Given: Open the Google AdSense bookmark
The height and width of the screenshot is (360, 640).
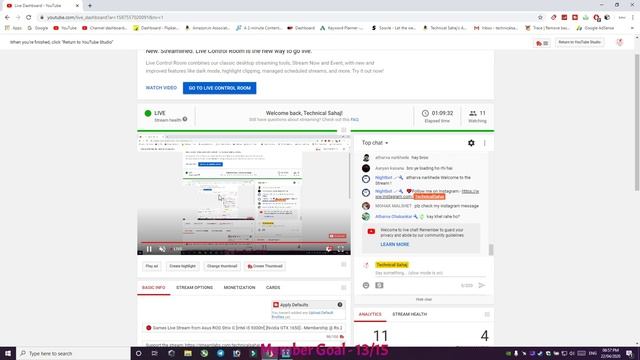Looking at the screenshot, I should tap(595, 28).
